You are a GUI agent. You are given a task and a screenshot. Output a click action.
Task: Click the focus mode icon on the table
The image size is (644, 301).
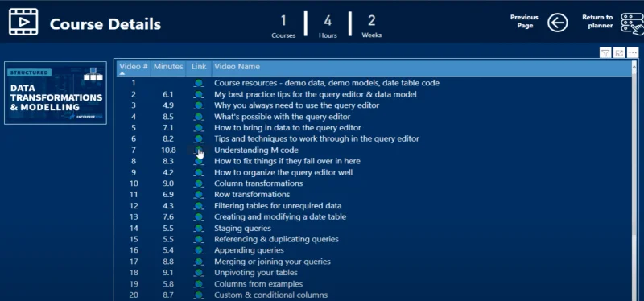(x=619, y=52)
